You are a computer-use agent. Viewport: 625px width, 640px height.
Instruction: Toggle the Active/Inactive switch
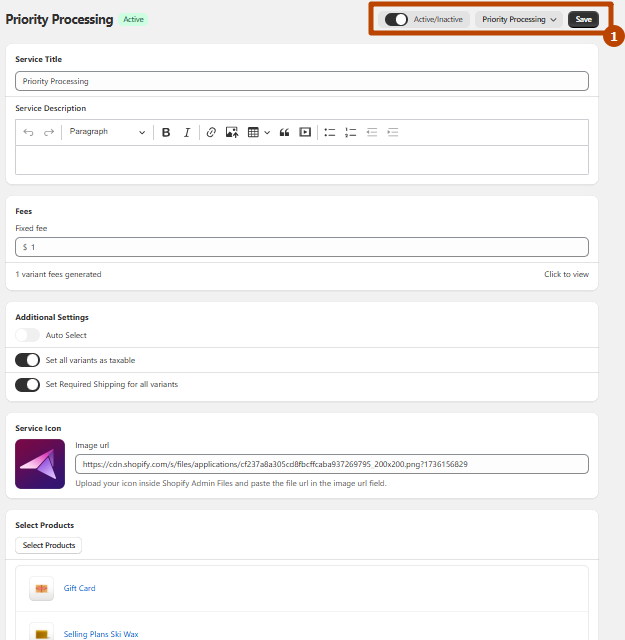click(396, 19)
